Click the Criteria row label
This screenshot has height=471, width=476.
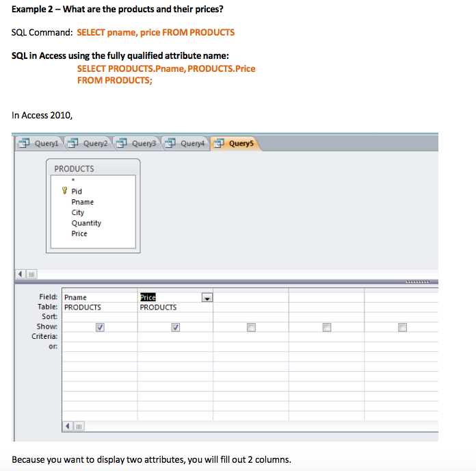click(x=44, y=336)
